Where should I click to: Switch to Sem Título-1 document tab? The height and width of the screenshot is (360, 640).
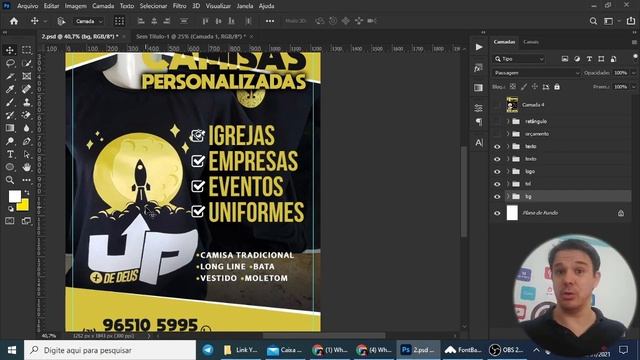(191, 36)
